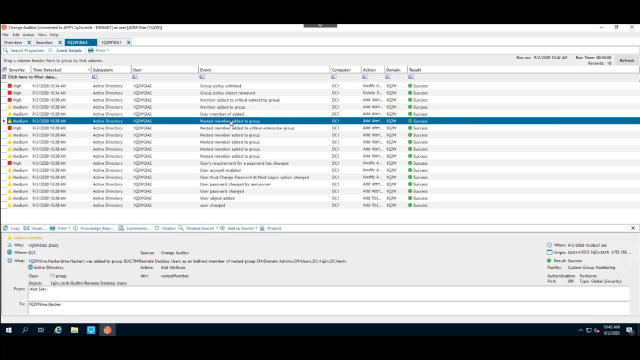Select 'User password changed by non-owner' row
640x360 pixels.
click(320, 184)
